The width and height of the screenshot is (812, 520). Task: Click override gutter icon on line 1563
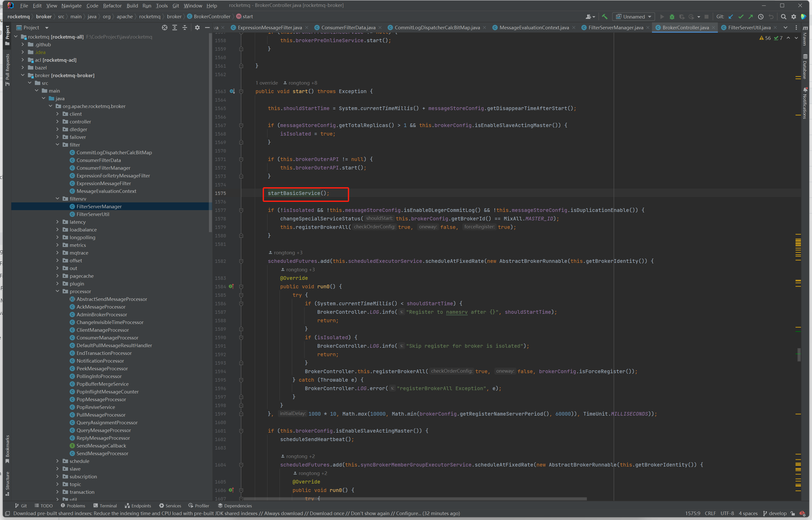232,91
